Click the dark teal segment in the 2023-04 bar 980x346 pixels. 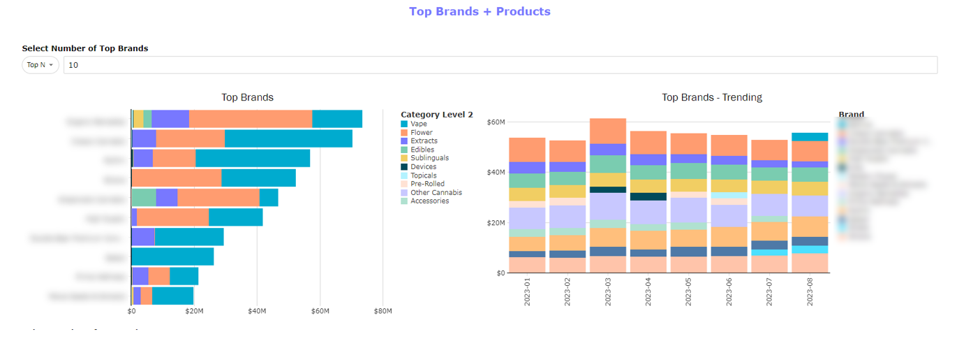tap(648, 196)
